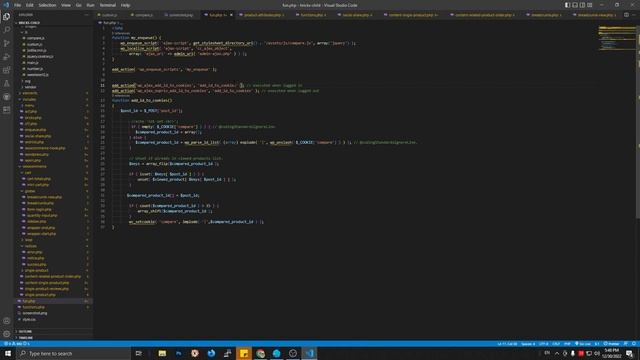
Task: Open the Explorer view in activity bar
Action: (x=7, y=17)
